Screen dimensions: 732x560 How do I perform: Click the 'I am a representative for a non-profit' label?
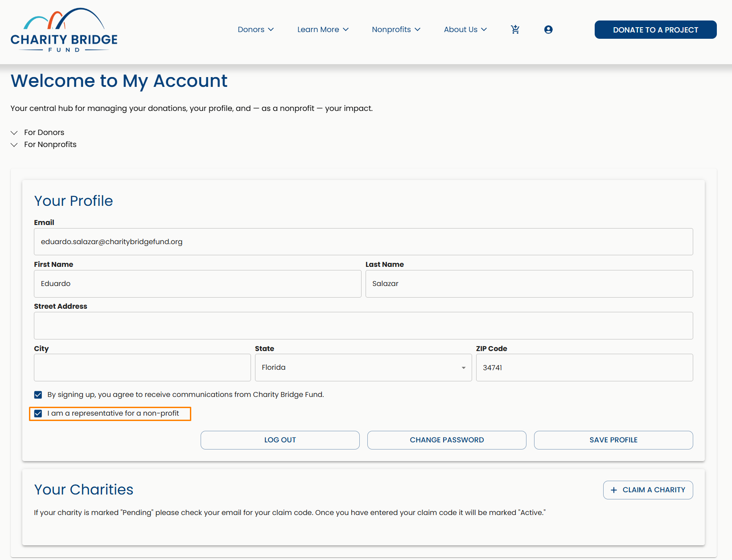coord(113,413)
